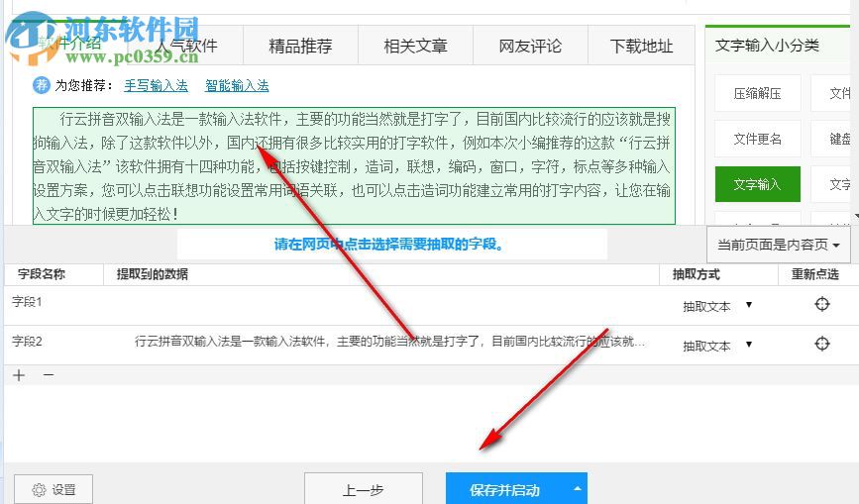The image size is (859, 504).
Task: Select the 压缩解压 category
Action: pyautogui.click(x=758, y=94)
